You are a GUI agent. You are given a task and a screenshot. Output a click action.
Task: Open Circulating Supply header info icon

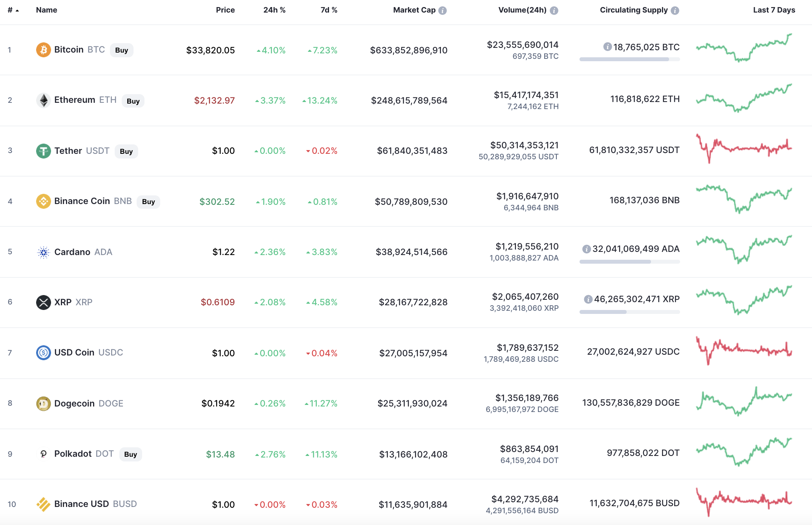[675, 11]
